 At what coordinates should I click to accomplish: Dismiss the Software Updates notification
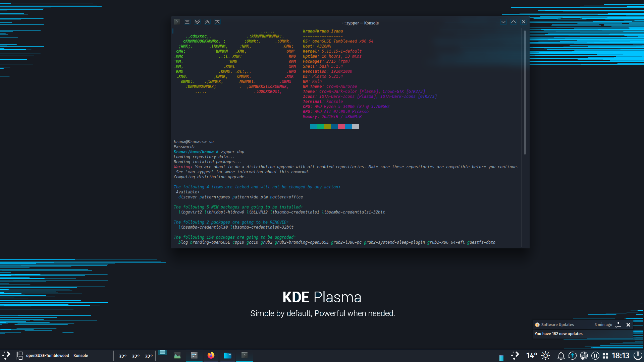tap(628, 325)
